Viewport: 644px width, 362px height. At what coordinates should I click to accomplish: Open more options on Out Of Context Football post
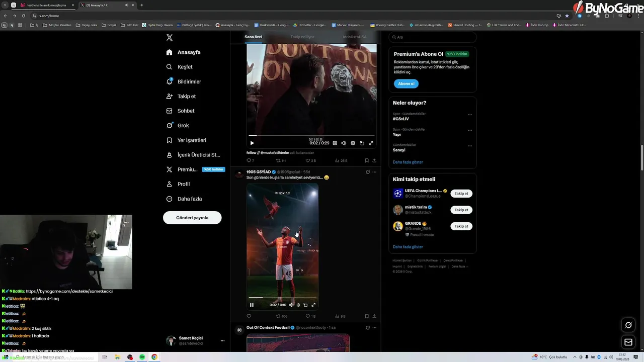point(374,327)
